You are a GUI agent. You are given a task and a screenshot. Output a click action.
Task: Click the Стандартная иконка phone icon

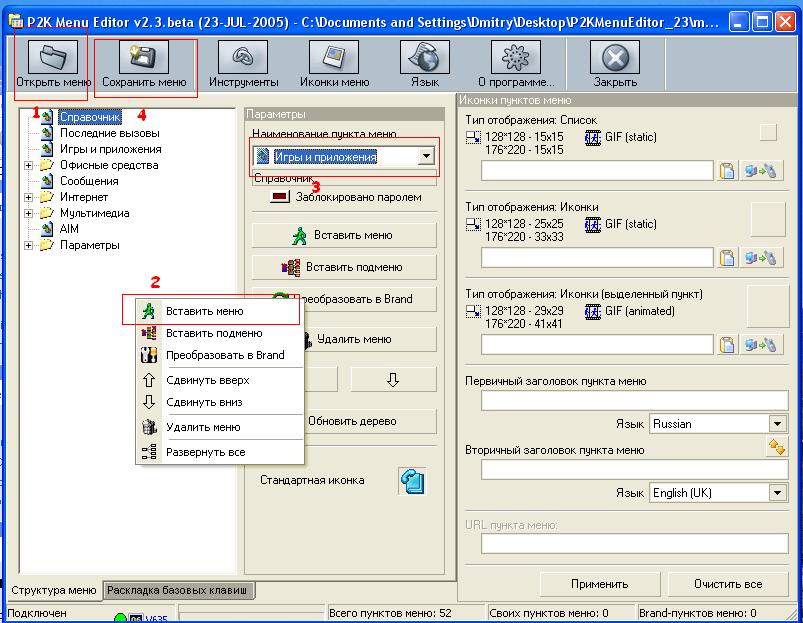[x=412, y=481]
